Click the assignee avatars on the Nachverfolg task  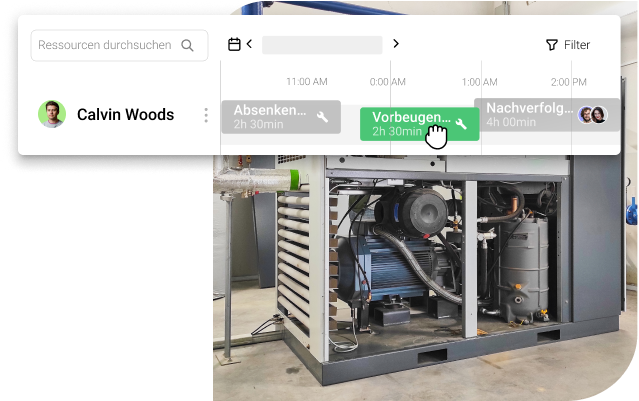coord(592,115)
